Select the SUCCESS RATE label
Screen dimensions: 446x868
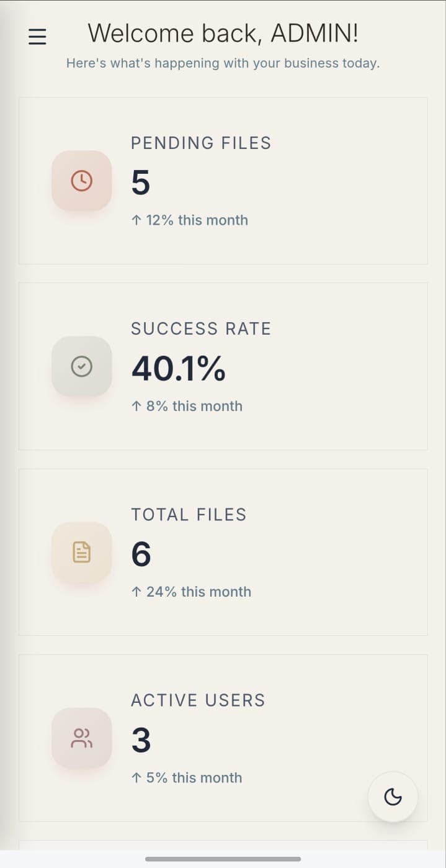[x=201, y=328]
